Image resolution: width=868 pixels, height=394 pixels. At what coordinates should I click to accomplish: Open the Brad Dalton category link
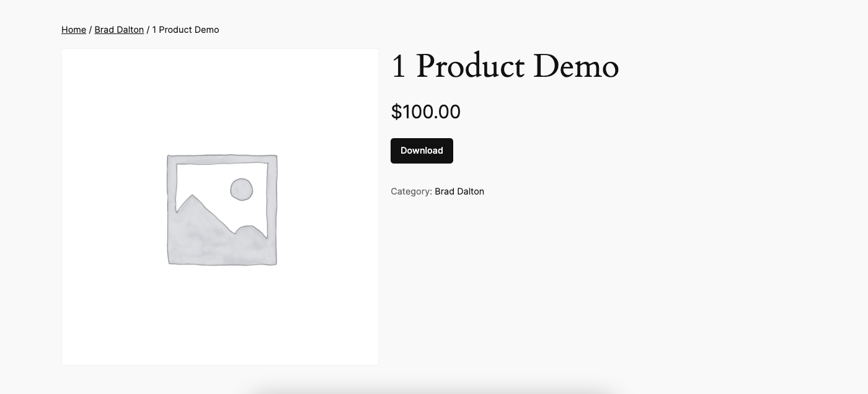click(459, 191)
